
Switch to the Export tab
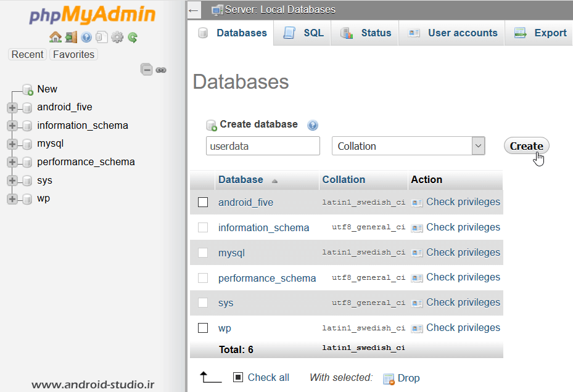click(539, 33)
